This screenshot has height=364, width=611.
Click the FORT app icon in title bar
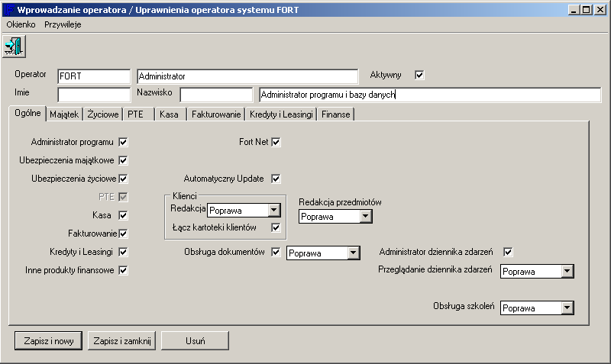8,10
